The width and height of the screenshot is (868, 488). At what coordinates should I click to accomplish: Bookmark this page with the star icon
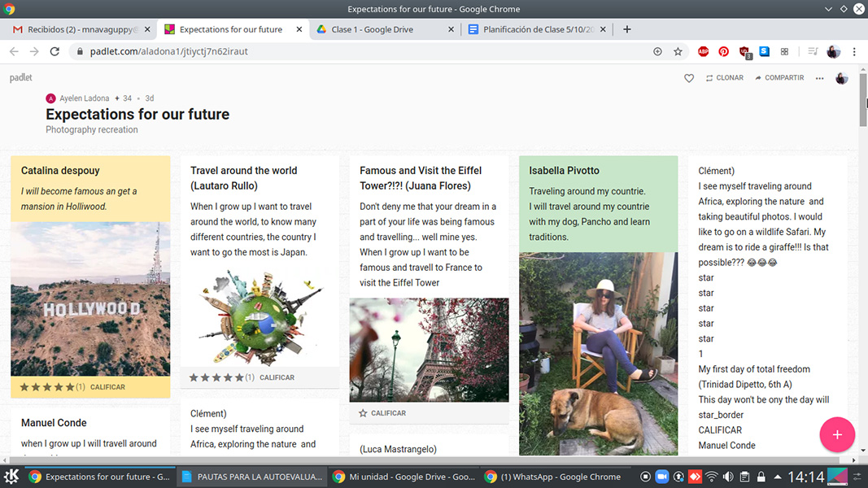[678, 51]
